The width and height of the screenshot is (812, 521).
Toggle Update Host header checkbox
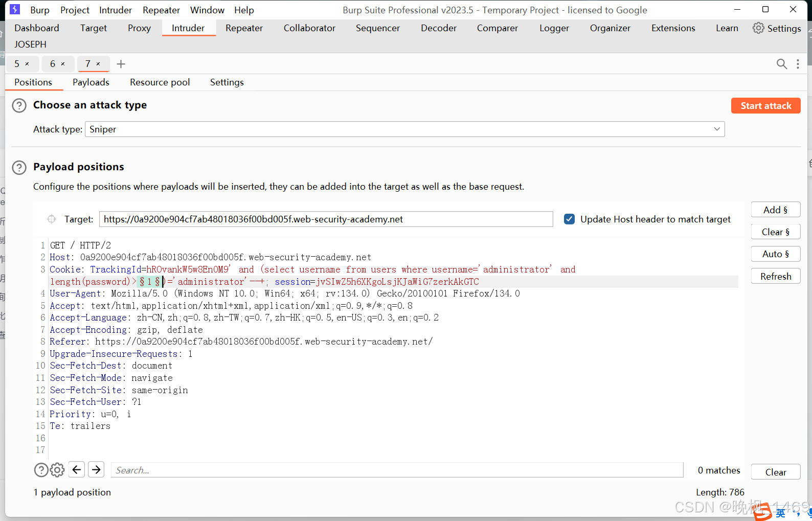tap(569, 219)
